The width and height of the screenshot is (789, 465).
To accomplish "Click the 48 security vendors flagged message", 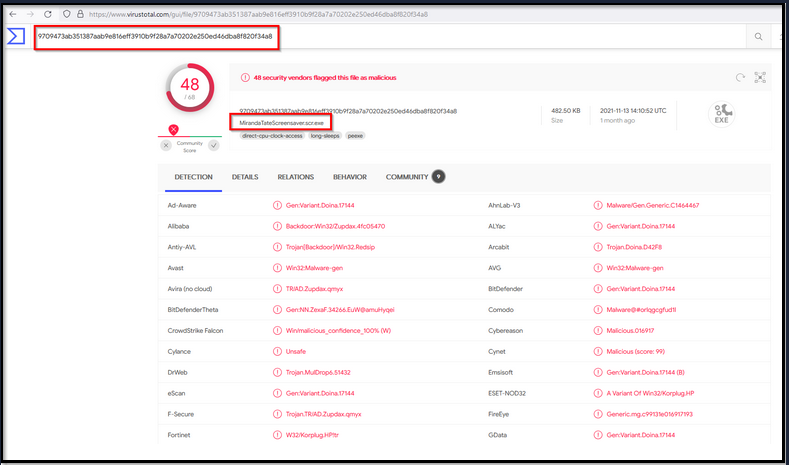I will (325, 78).
